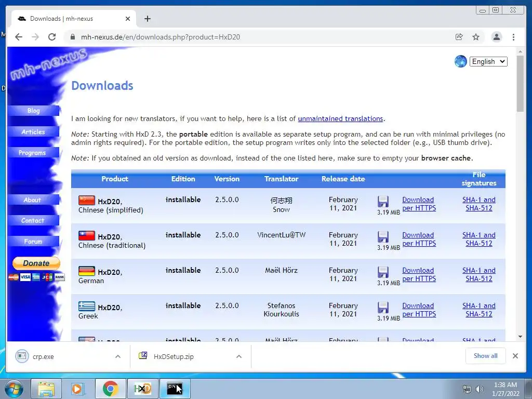The image size is (532, 399).
Task: Click the Taiwan flag icon
Action: click(87, 235)
